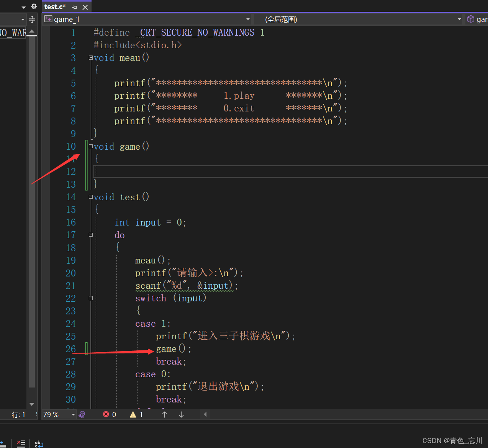Collapse the void game() function outline toggle
The image size is (488, 448).
pos(91,146)
